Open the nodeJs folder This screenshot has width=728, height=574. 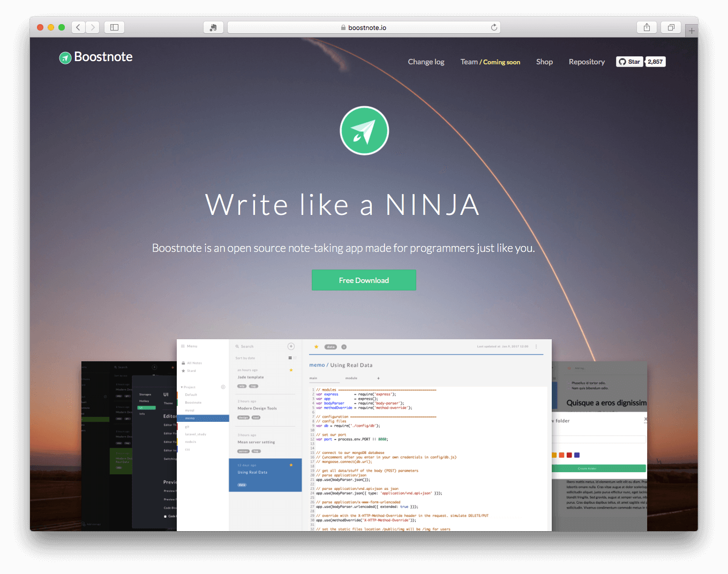point(191,442)
